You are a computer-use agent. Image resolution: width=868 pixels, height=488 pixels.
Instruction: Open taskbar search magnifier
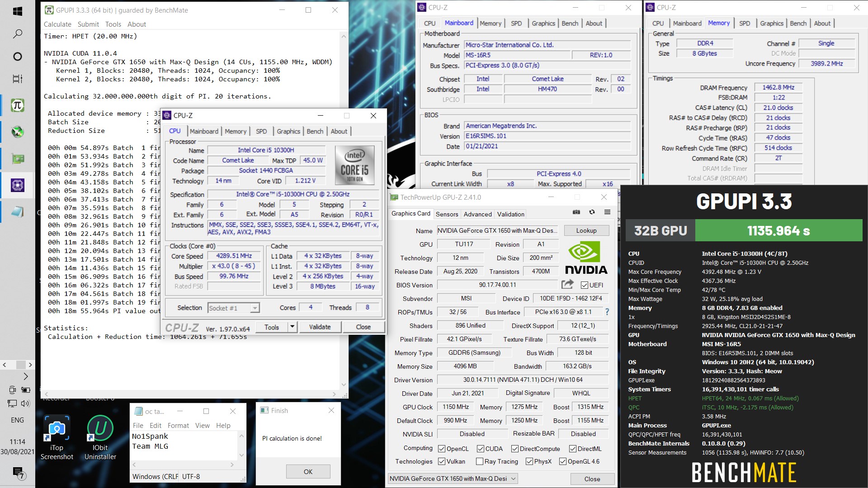pyautogui.click(x=18, y=33)
